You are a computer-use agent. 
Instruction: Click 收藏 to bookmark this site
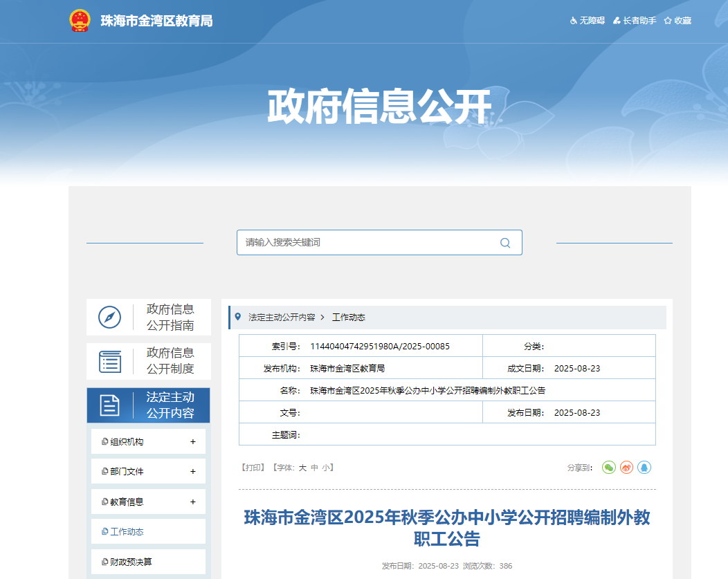(678, 21)
